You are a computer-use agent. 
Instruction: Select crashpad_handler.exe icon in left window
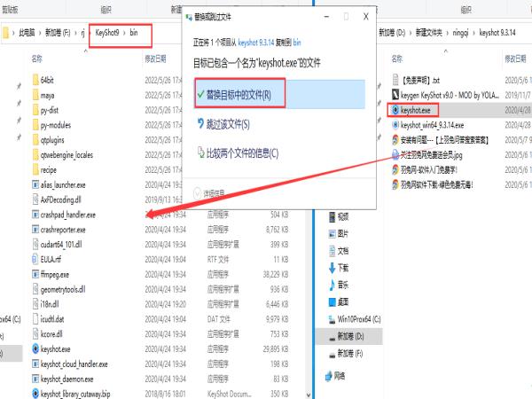35,215
